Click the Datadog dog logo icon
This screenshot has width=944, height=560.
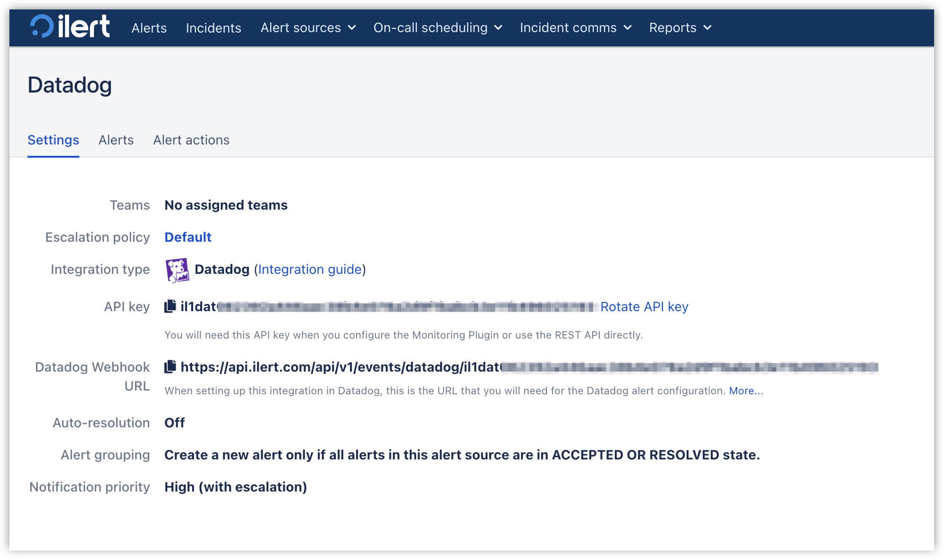(177, 270)
